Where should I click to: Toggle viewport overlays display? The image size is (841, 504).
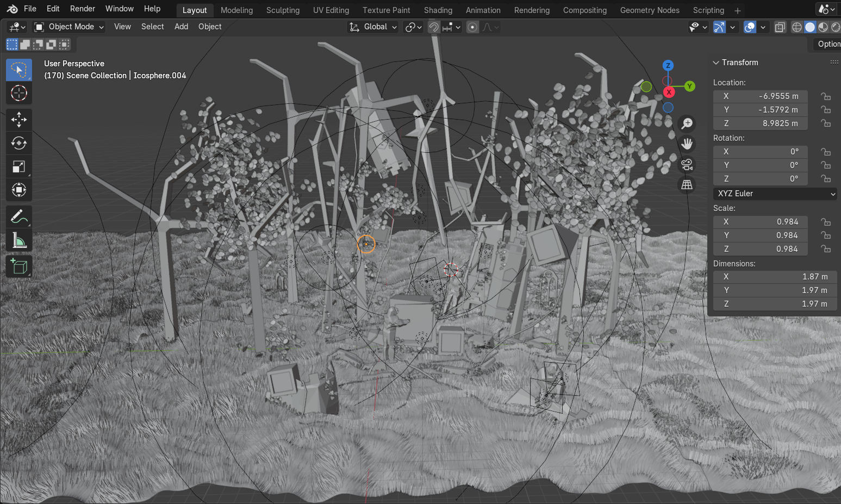750,27
